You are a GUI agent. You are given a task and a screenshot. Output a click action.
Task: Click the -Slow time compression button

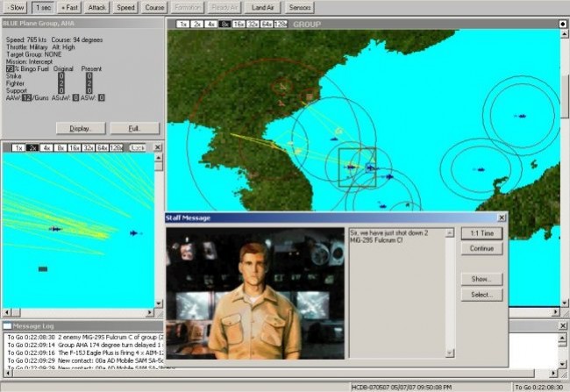15,7
